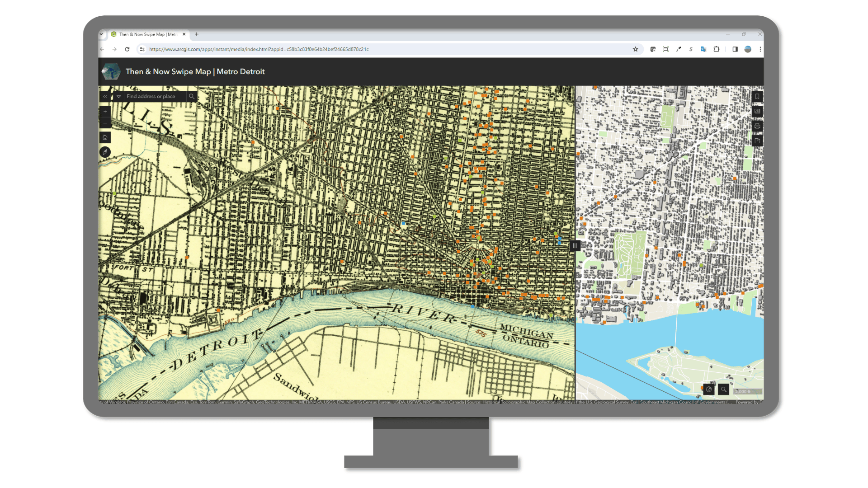Select the Print tool icon
This screenshot has height=488, width=868.
pyautogui.click(x=757, y=127)
